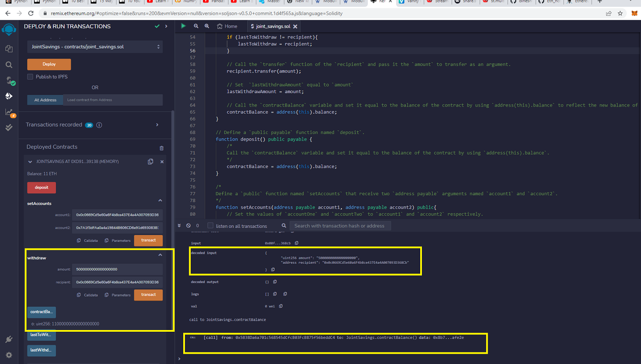Go back in browser history
This screenshot has width=641, height=364.
tap(7, 13)
